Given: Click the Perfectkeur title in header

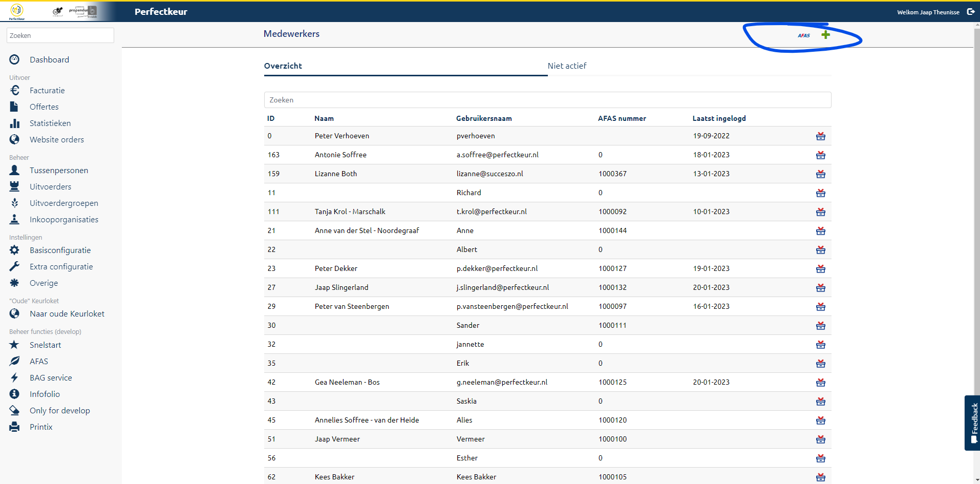Looking at the screenshot, I should (x=161, y=11).
